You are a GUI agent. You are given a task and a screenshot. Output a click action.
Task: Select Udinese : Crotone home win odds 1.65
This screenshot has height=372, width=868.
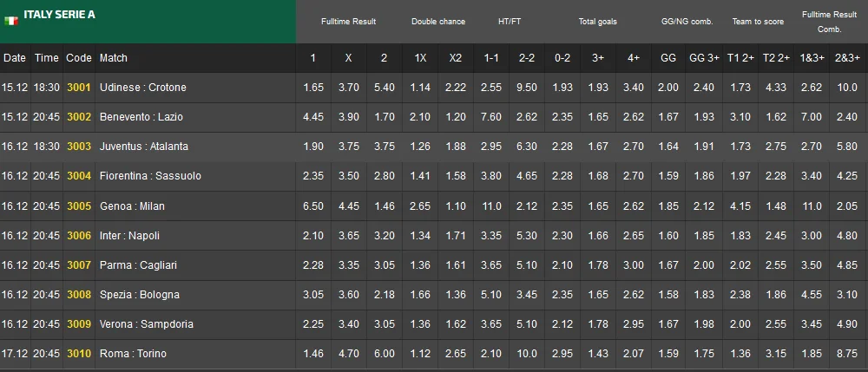coord(312,88)
